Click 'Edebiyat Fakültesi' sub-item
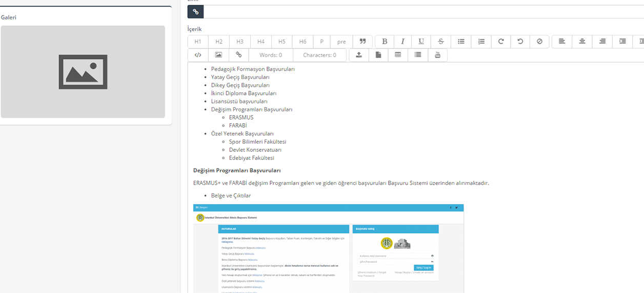This screenshot has height=293, width=644. (x=252, y=158)
